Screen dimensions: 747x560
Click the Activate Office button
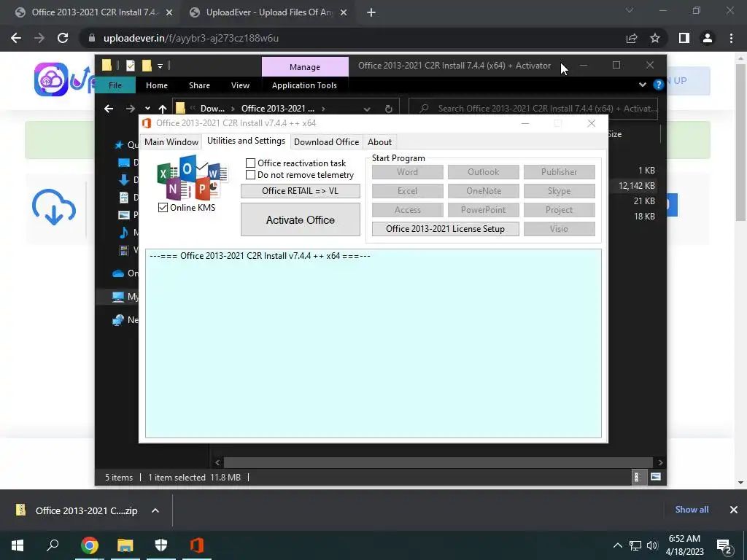coord(300,219)
